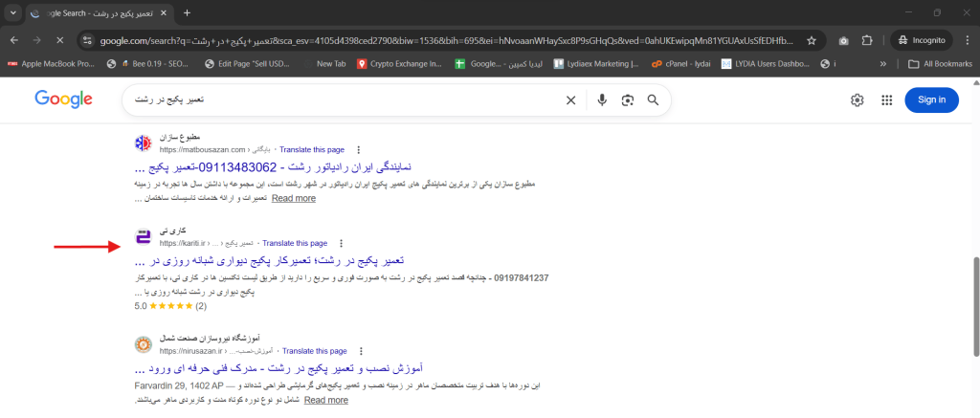Screen dimensions: 980x418
Task: Open result titled with 09113483062
Action: coord(273,166)
